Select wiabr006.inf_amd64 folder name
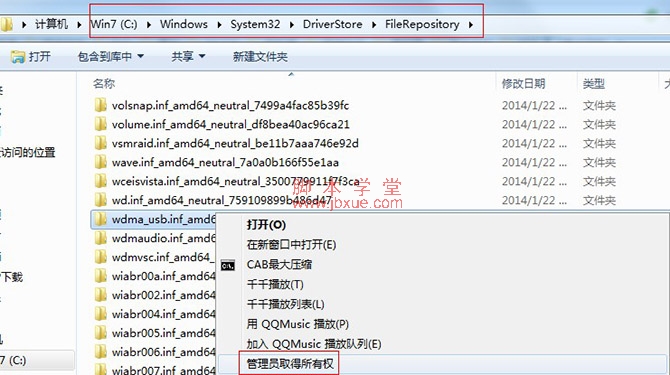Image resolution: width=670 pixels, height=375 pixels. coord(164,352)
